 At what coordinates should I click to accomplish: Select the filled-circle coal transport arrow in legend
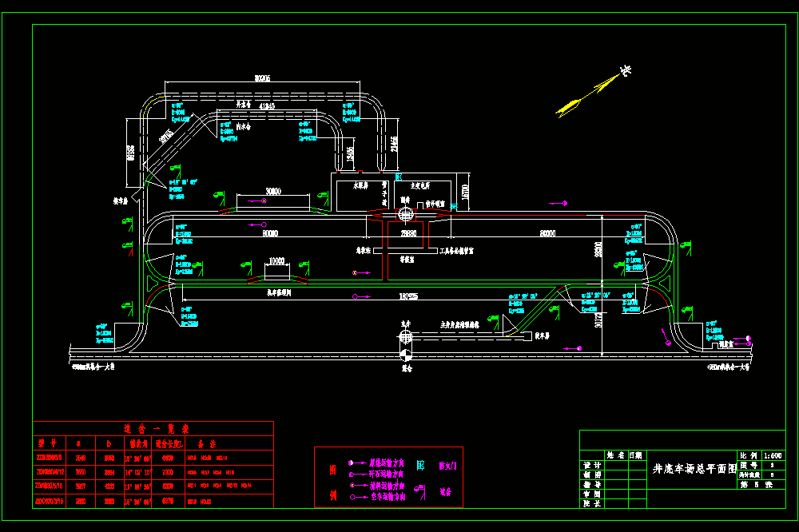[x=357, y=463]
